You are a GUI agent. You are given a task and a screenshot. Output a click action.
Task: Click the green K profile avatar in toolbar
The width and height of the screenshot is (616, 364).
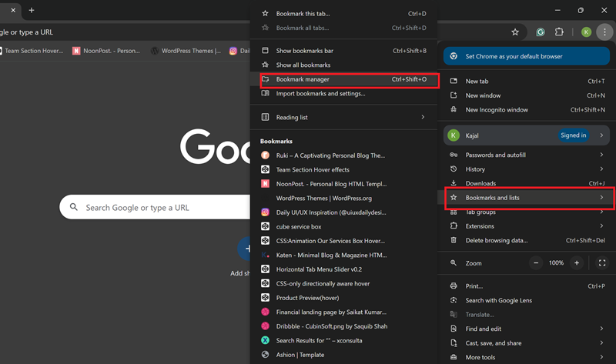[586, 32]
